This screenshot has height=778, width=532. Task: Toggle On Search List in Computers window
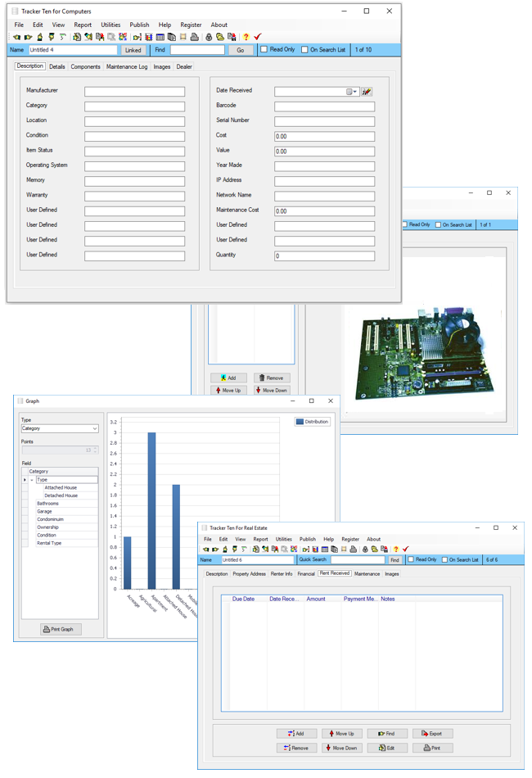[305, 50]
